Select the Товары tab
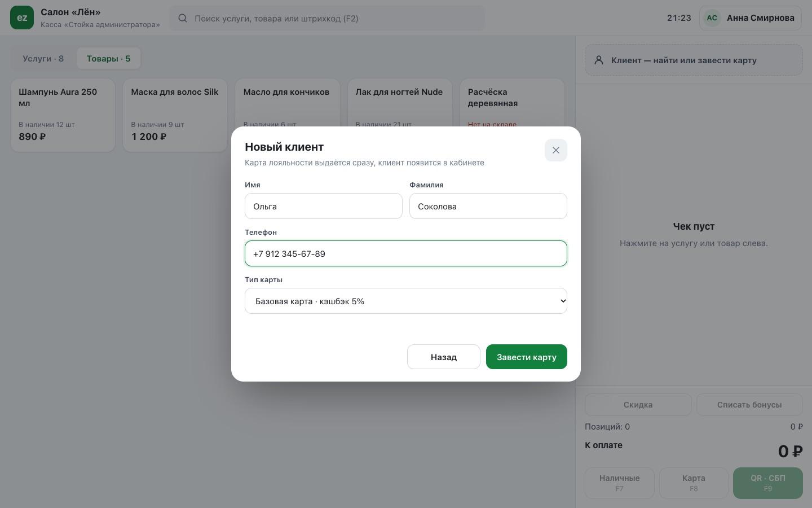This screenshot has height=508, width=812. 108,58
